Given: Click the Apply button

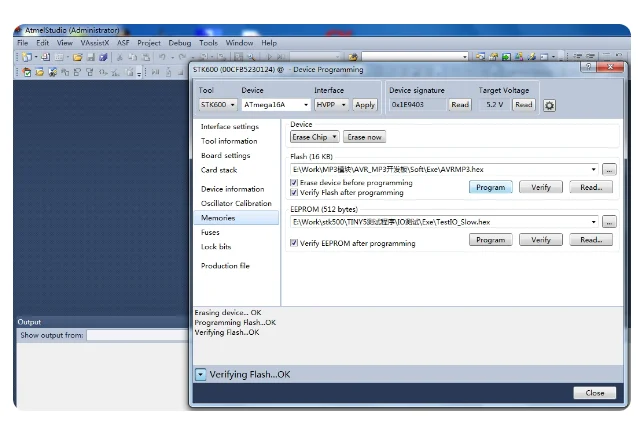Looking at the screenshot, I should 365,105.
